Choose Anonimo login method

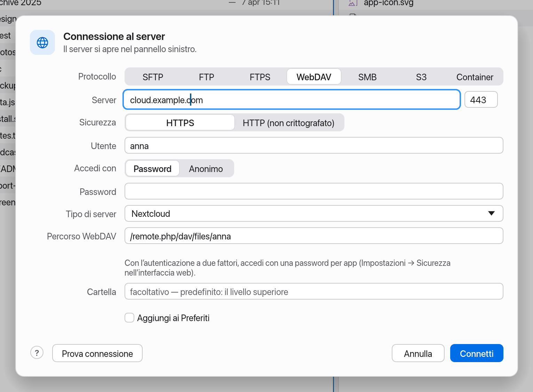pyautogui.click(x=206, y=169)
